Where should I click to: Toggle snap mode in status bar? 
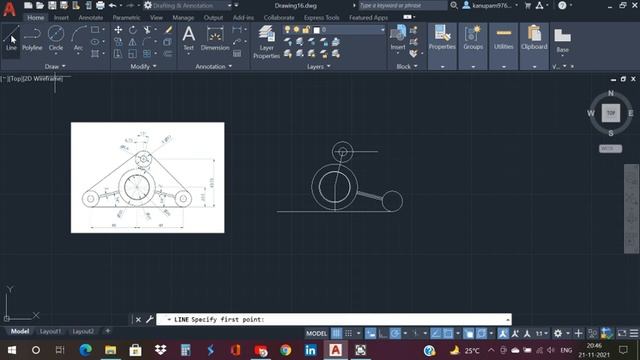click(348, 333)
